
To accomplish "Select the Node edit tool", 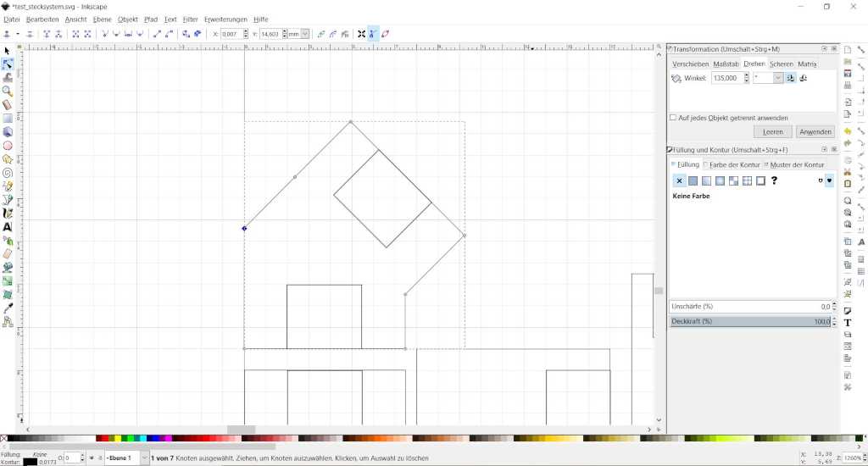I will click(7, 64).
